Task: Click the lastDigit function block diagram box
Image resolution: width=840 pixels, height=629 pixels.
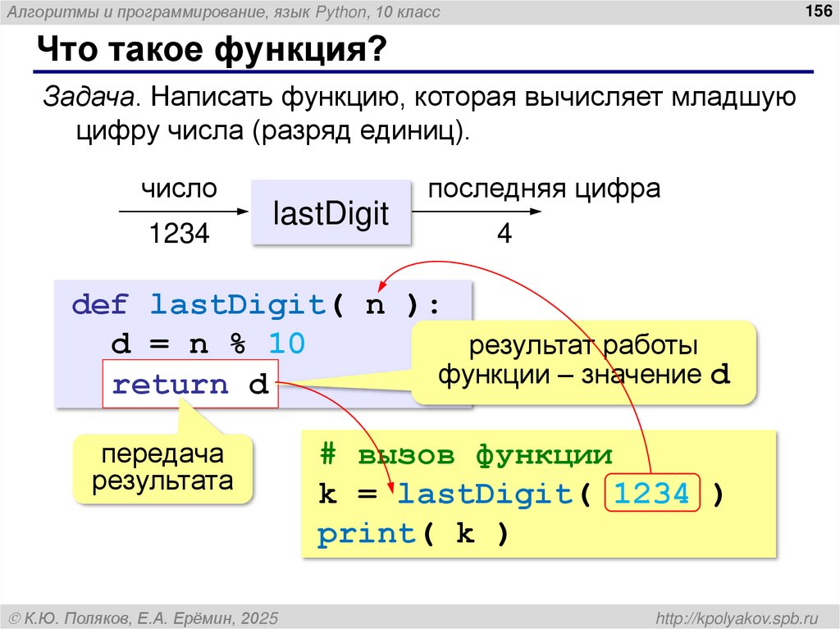Action: (x=331, y=212)
